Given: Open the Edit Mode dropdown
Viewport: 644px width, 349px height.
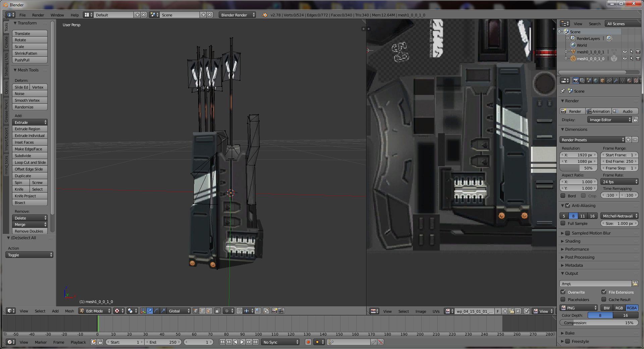Looking at the screenshot, I should click(x=95, y=311).
